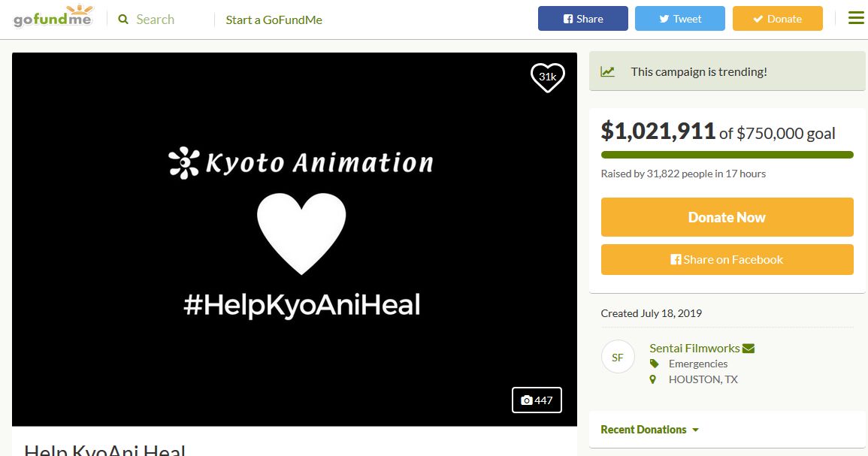Click the search magnifier icon

(x=123, y=20)
